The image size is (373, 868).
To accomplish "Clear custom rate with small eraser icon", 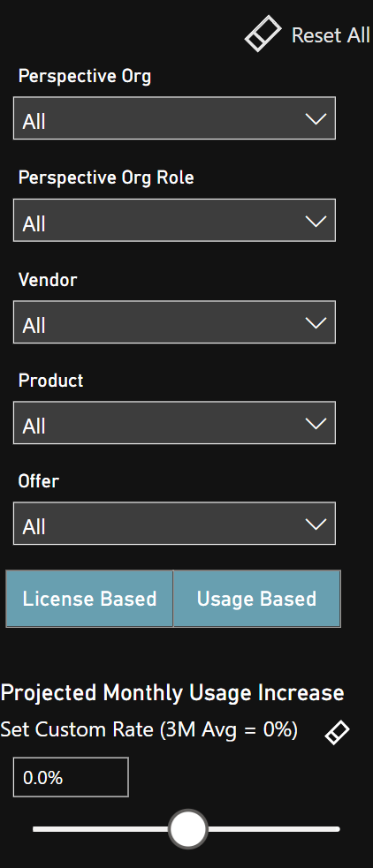I will point(337,732).
